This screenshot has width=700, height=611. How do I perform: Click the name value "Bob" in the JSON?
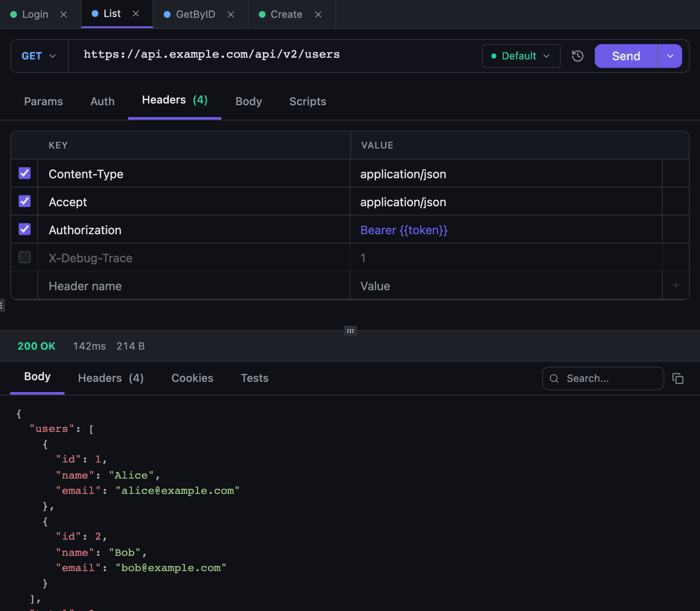pos(125,552)
